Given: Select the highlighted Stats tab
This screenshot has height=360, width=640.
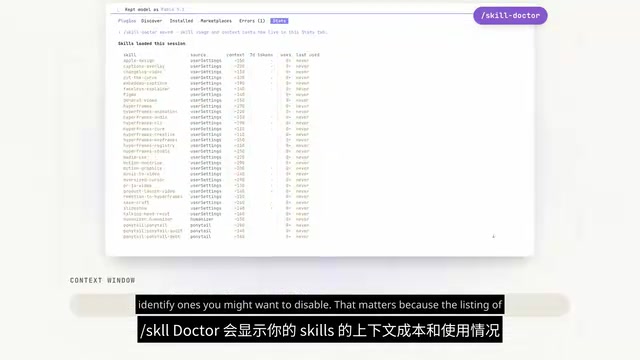Looking at the screenshot, I should 279,21.
